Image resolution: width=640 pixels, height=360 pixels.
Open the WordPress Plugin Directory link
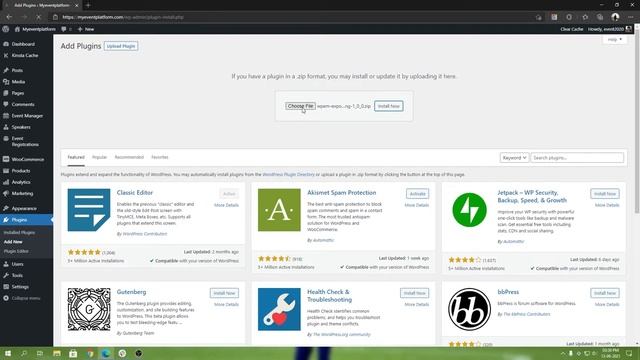(x=288, y=175)
